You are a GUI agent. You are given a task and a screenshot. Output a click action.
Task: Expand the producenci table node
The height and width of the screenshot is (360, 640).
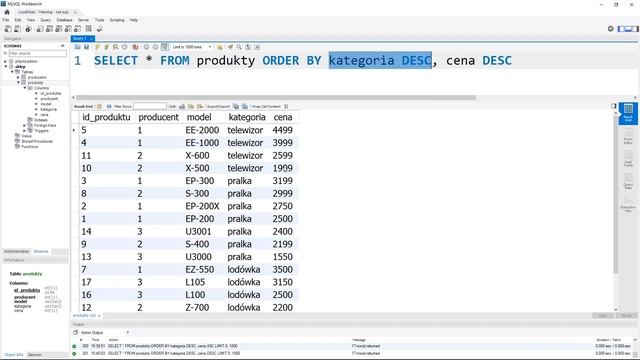[18, 77]
